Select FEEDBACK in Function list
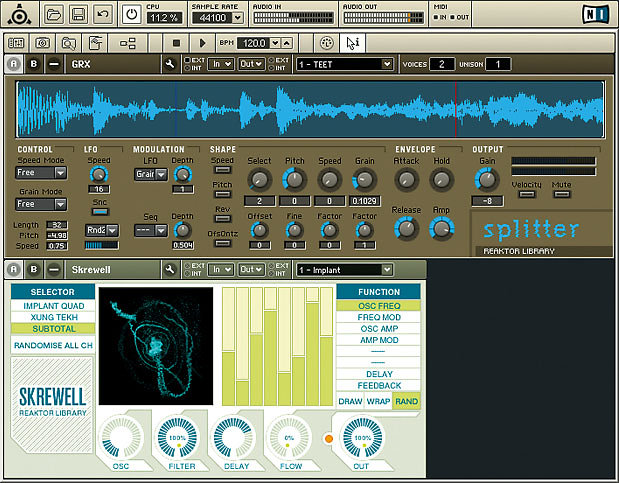This screenshot has width=619, height=483. pos(379,385)
